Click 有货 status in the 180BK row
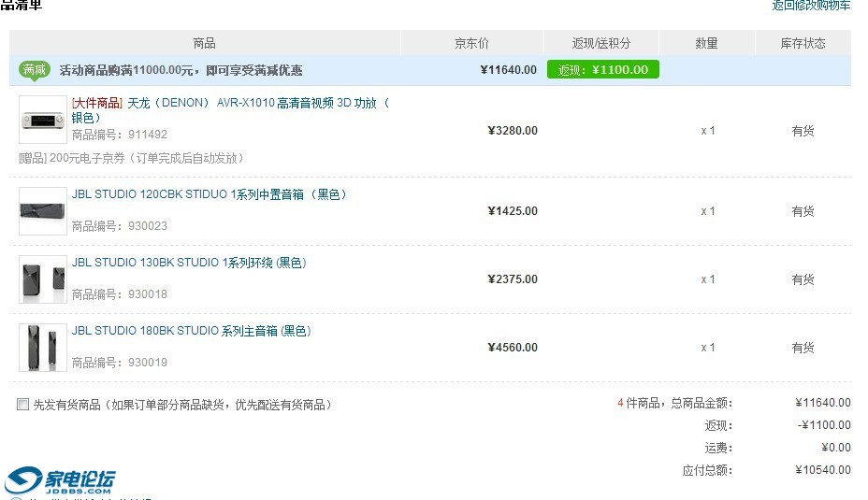The image size is (868, 500). [x=803, y=348]
